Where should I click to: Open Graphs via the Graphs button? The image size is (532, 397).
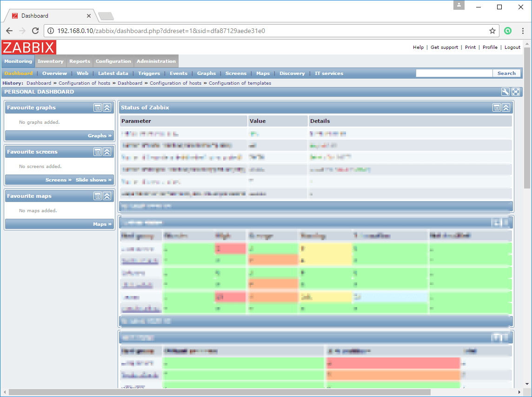[100, 135]
